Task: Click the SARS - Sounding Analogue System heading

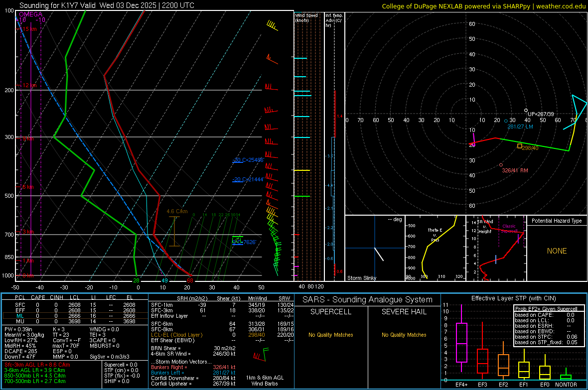Action: [368, 300]
